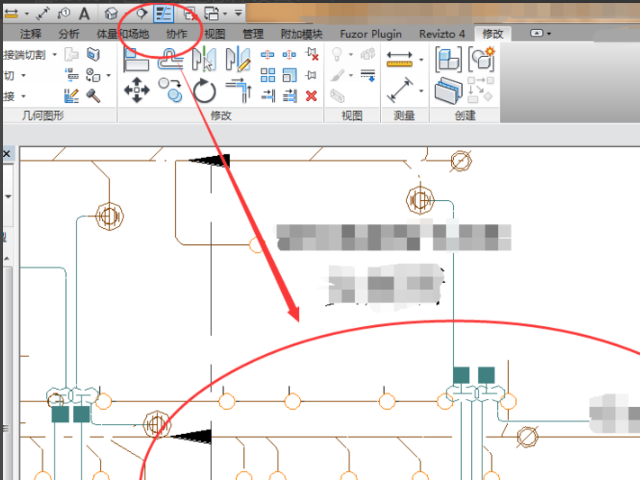Click the Measure tool in quick access toolbar
This screenshot has width=640, height=480.
click(x=11, y=13)
